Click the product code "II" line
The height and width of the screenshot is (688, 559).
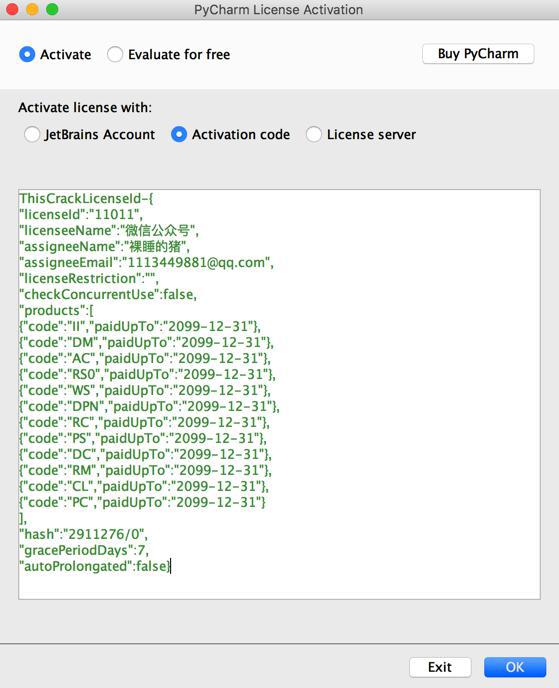[140, 326]
